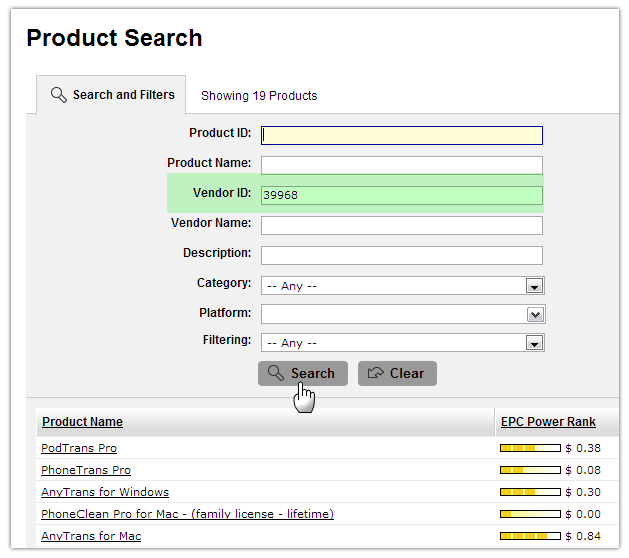
Task: Open the Filtering dropdown
Action: click(x=403, y=343)
